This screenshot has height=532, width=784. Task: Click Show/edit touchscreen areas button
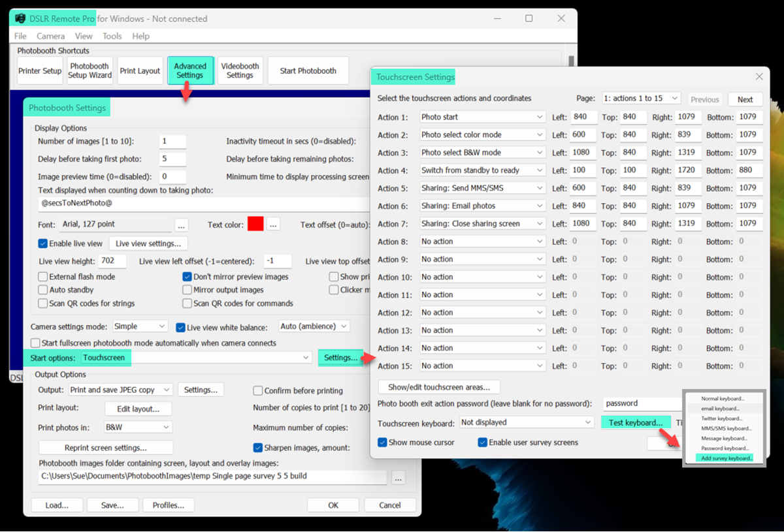click(439, 387)
